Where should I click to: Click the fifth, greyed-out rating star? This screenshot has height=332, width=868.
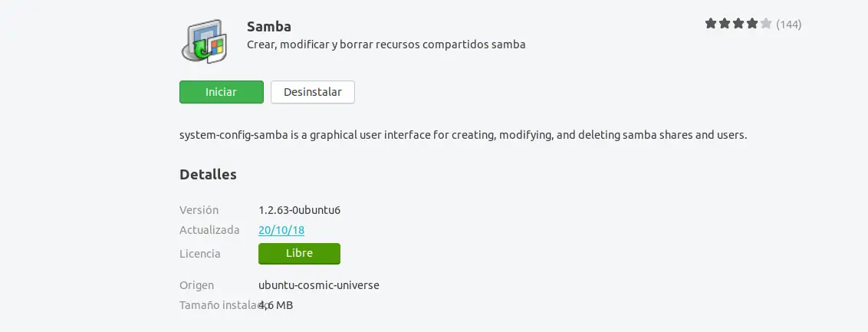pyautogui.click(x=766, y=24)
